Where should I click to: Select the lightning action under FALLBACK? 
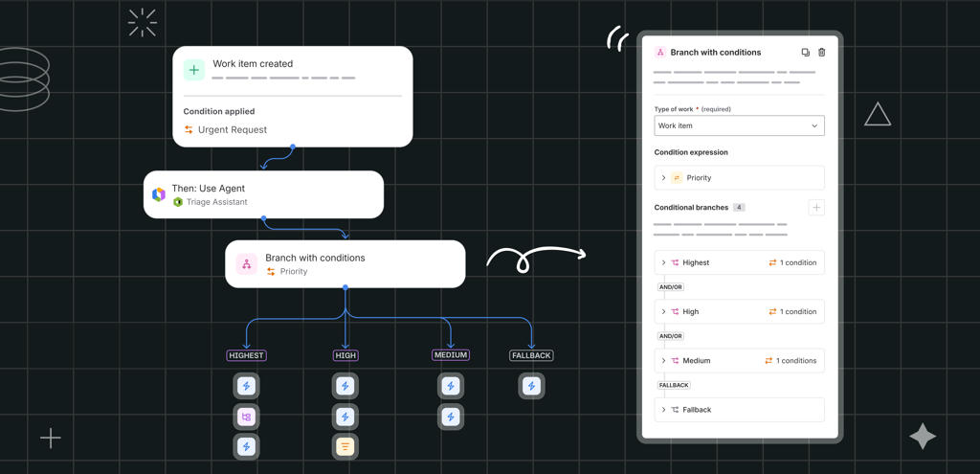pos(531,386)
